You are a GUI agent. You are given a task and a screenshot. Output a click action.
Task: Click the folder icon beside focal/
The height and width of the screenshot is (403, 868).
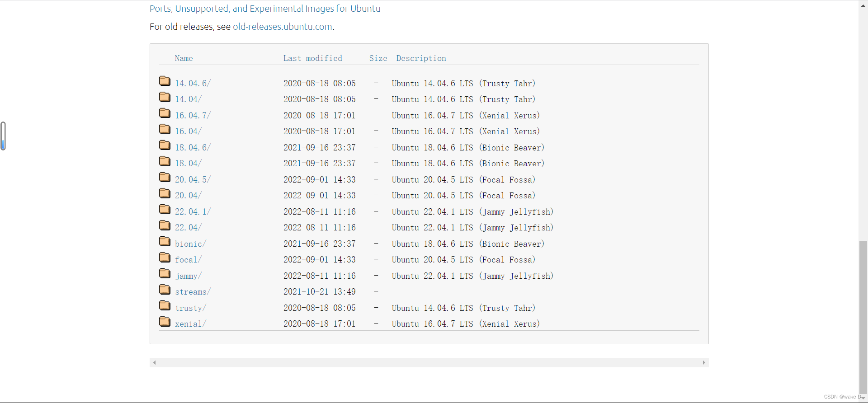165,258
